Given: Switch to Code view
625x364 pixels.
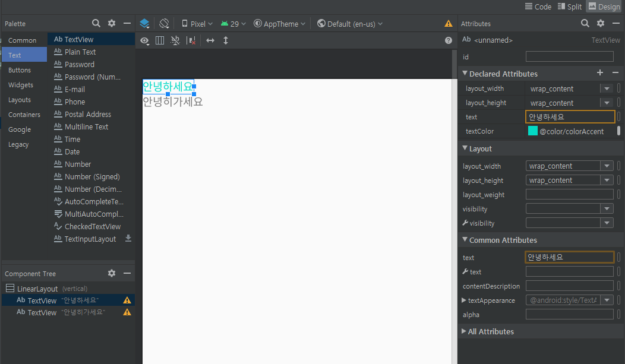Looking at the screenshot, I should point(538,7).
